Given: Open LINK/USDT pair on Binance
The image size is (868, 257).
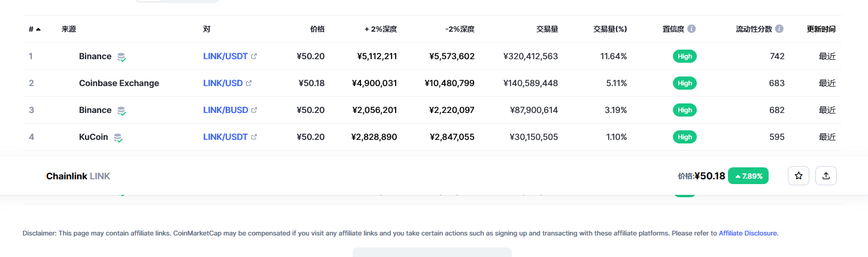Looking at the screenshot, I should point(225,56).
